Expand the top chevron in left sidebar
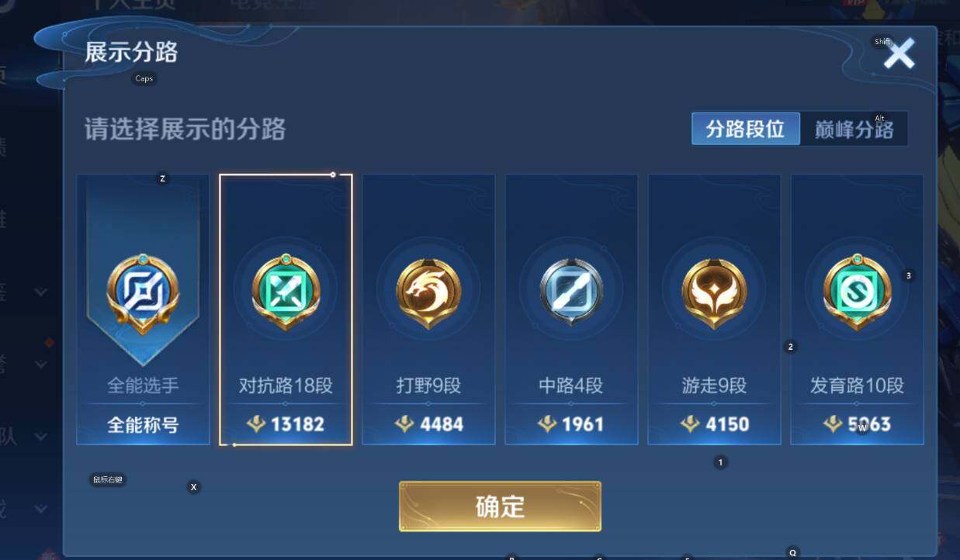Image resolution: width=960 pixels, height=560 pixels. [x=41, y=292]
